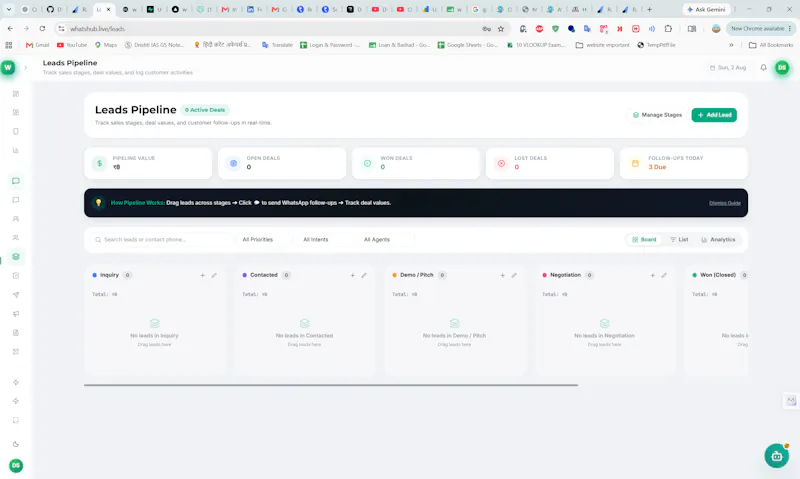
Task: Open the megaphone campaigns icon in sidebar
Action: [x=16, y=314]
